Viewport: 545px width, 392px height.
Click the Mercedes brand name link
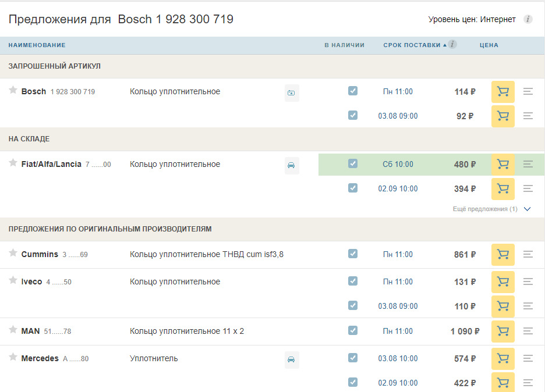pyautogui.click(x=40, y=358)
